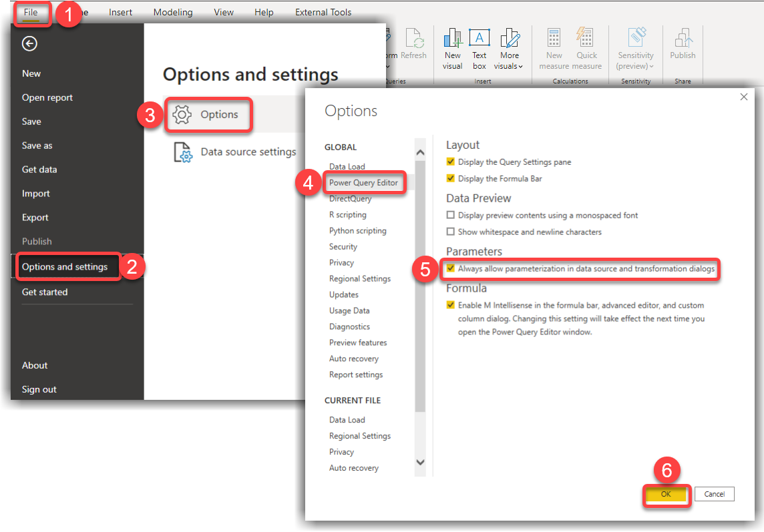Select Global Regional Settings category
This screenshot has height=532, width=764.
click(360, 278)
